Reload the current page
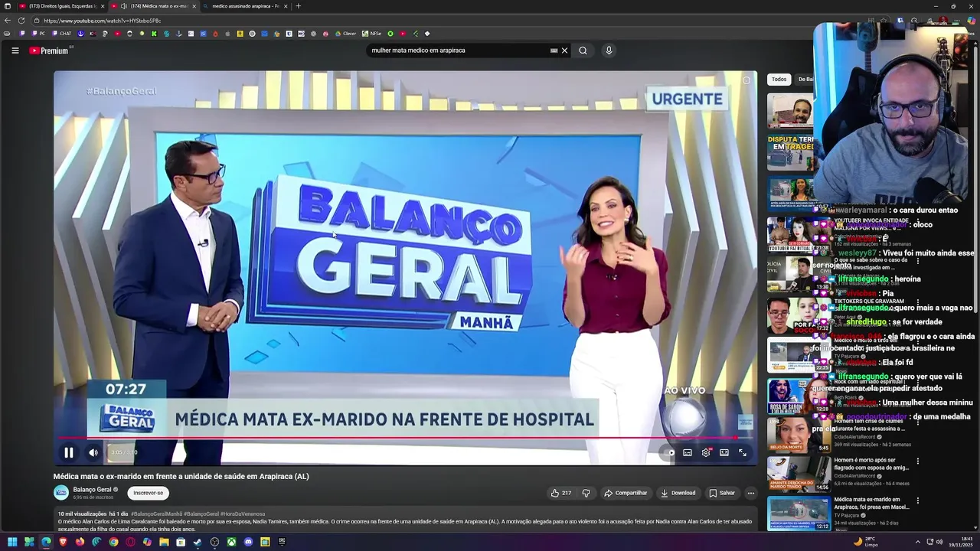The width and height of the screenshot is (980, 551). (21, 21)
